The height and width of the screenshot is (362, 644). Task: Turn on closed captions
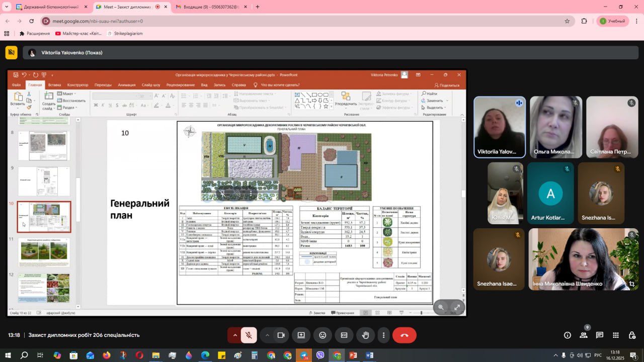tap(344, 335)
